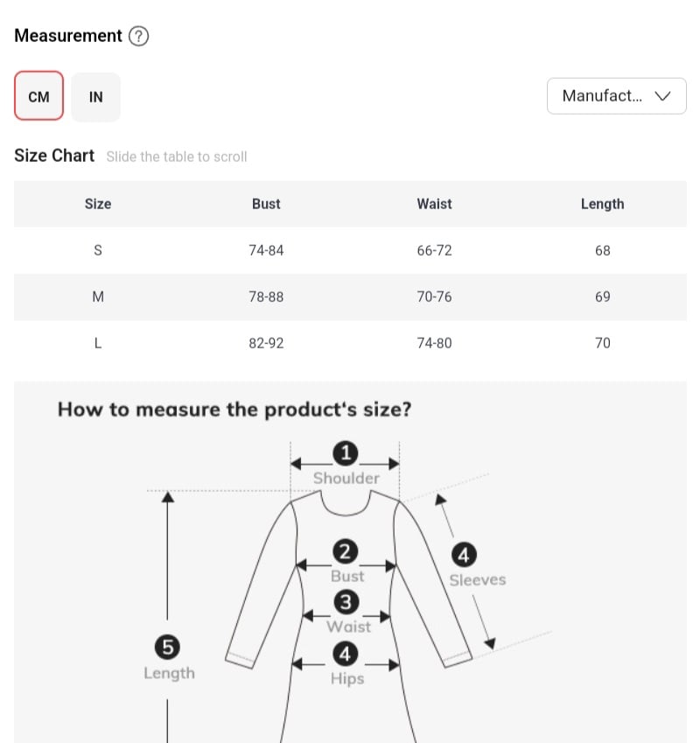Expand the Manufacturer size dropdown

coord(616,96)
